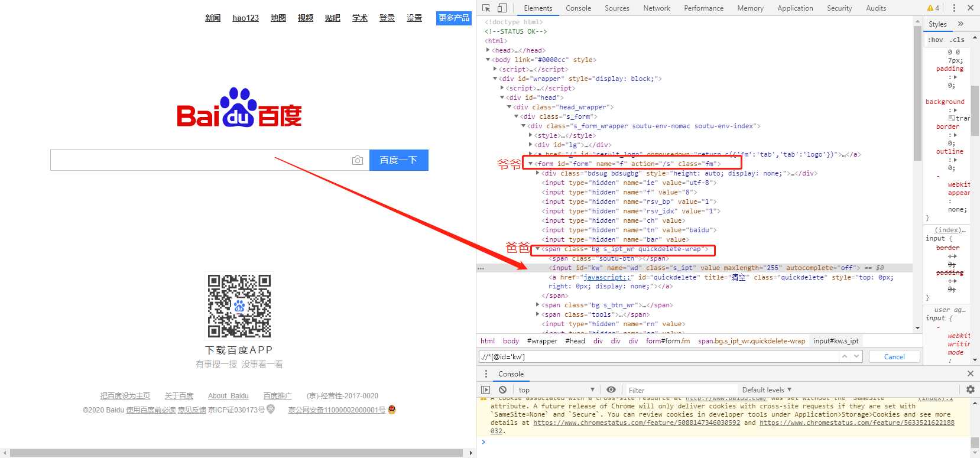Collapse the form id="form" node
Image resolution: width=980 pixels, height=458 pixels.
(530, 164)
